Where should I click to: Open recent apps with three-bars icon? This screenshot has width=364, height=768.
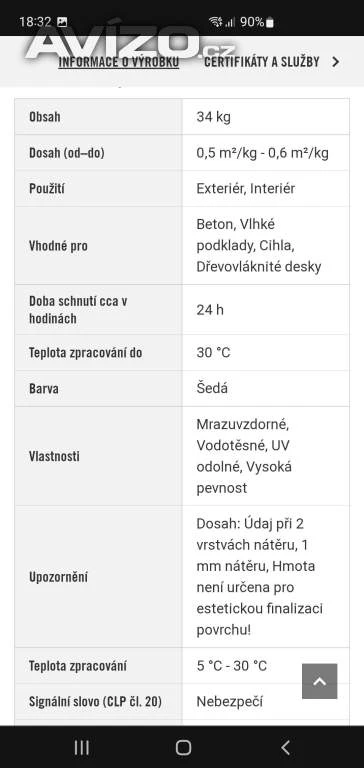click(x=81, y=747)
